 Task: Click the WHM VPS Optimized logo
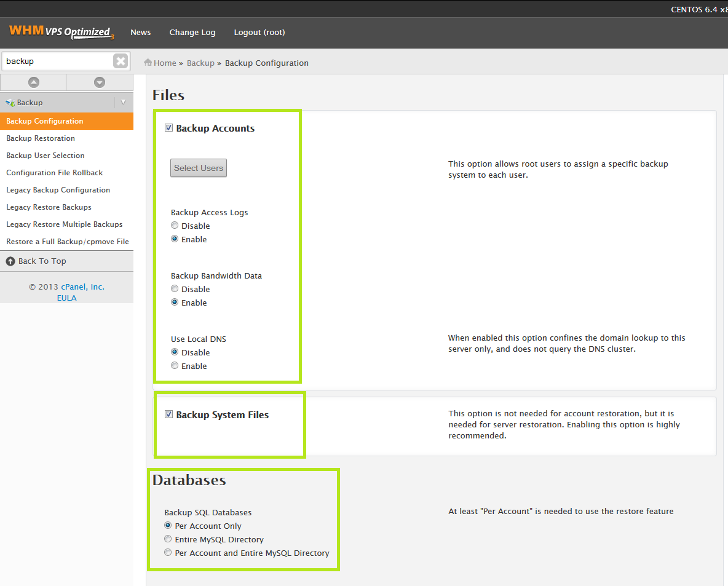tap(61, 32)
